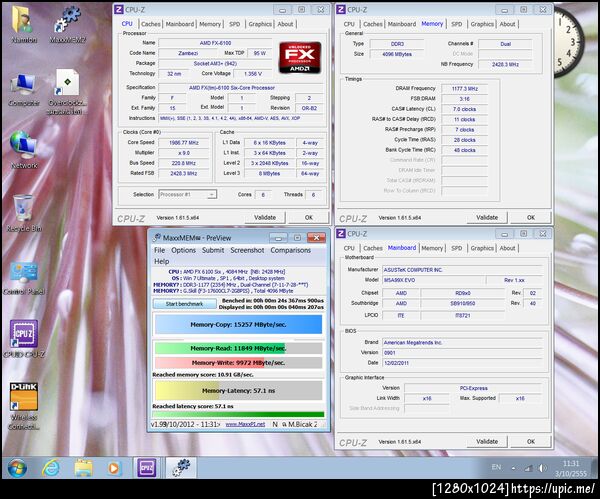Switch to CPU-Z taskbar button
This screenshot has height=499, width=600.
[147, 468]
